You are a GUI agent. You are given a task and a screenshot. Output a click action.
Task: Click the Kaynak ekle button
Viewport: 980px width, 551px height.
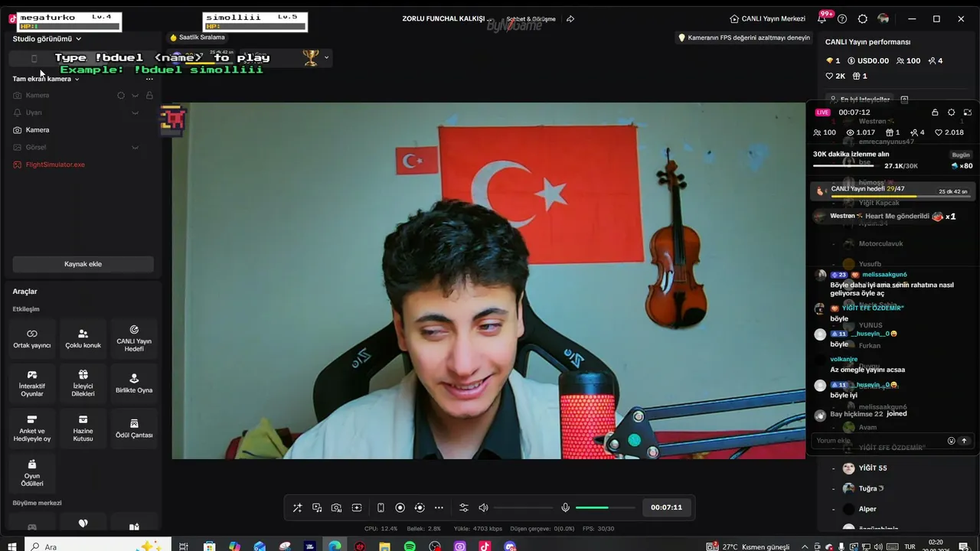pos(83,264)
